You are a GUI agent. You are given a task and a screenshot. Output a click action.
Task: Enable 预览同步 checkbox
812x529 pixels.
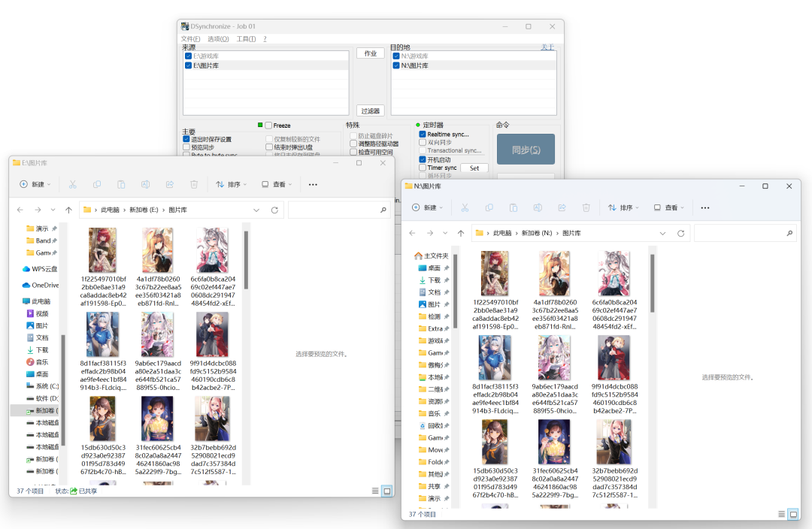[x=186, y=147]
